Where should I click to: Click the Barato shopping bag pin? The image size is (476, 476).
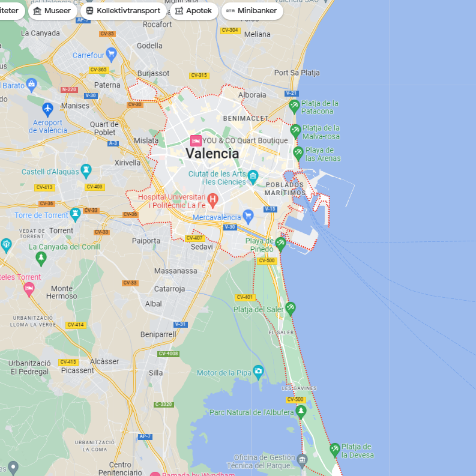click(32, 85)
